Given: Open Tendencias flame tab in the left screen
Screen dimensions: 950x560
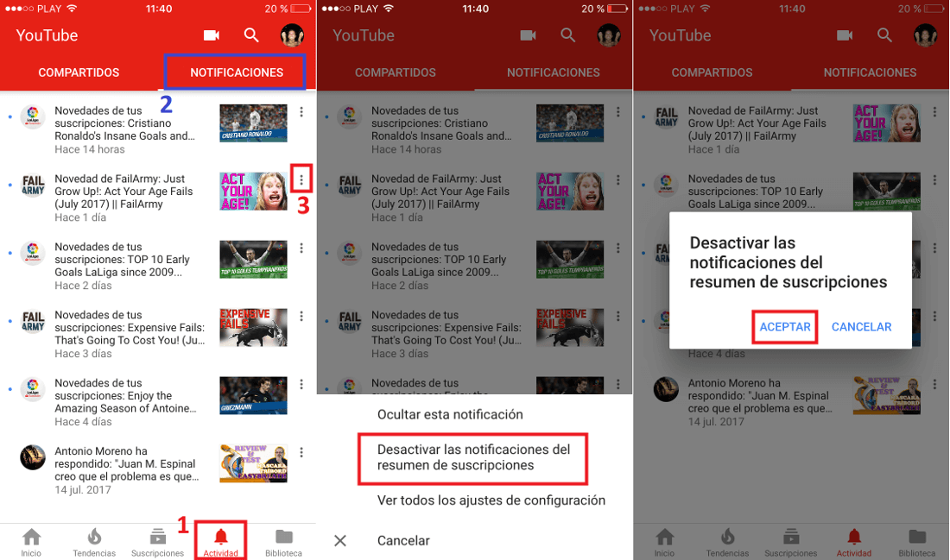Looking at the screenshot, I should [94, 543].
